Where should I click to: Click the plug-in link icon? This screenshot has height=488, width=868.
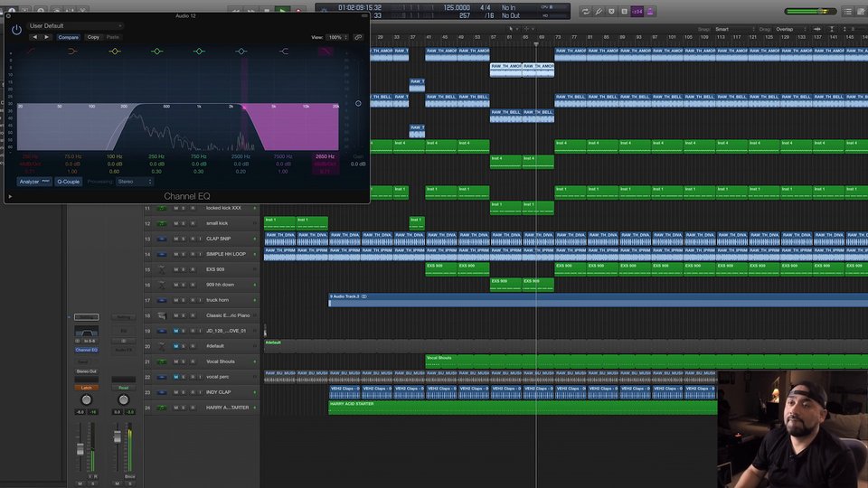[358, 37]
